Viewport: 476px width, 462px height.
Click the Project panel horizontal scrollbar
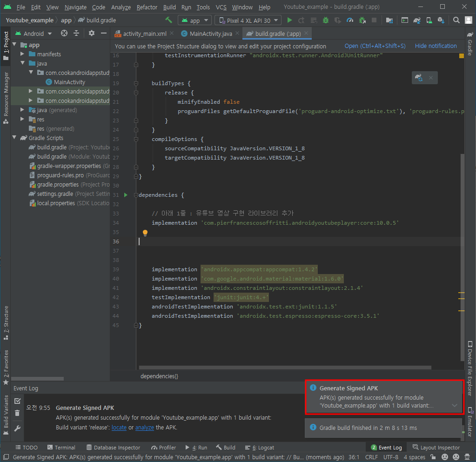[37, 379]
